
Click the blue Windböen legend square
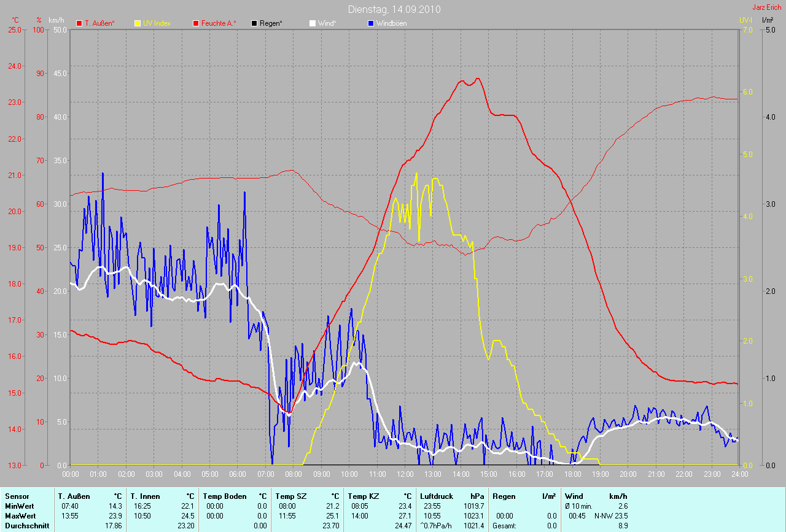(x=371, y=23)
